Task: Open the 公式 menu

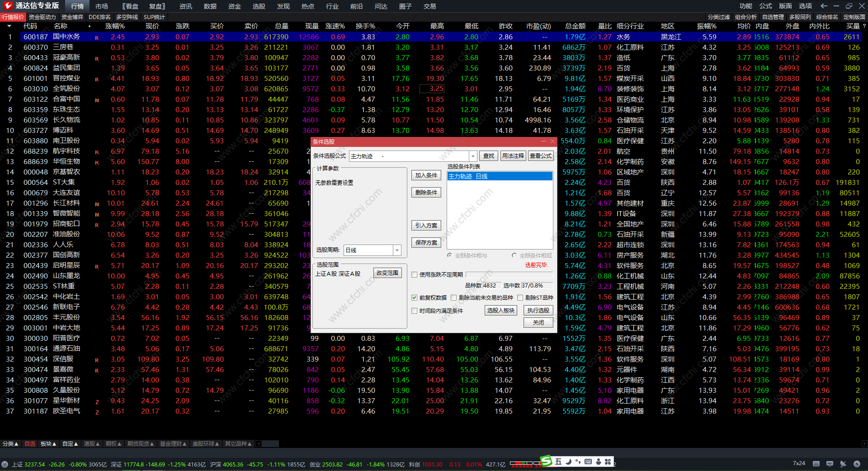Action: (x=765, y=6)
